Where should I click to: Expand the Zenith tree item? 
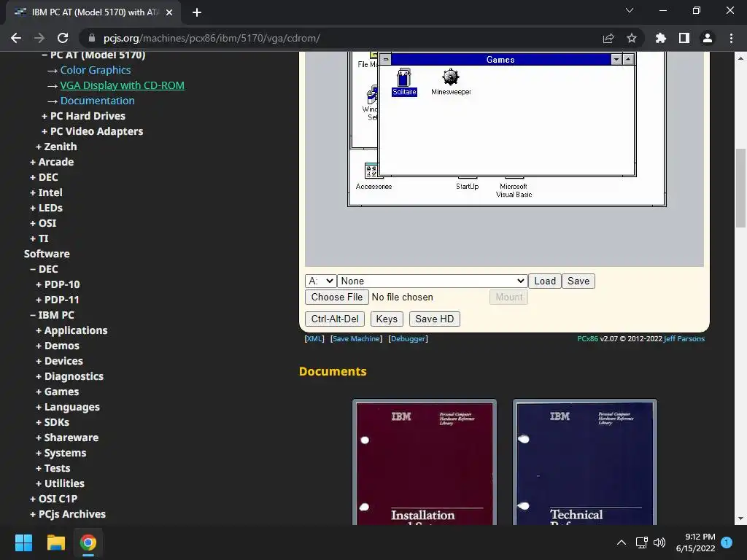tap(56, 147)
